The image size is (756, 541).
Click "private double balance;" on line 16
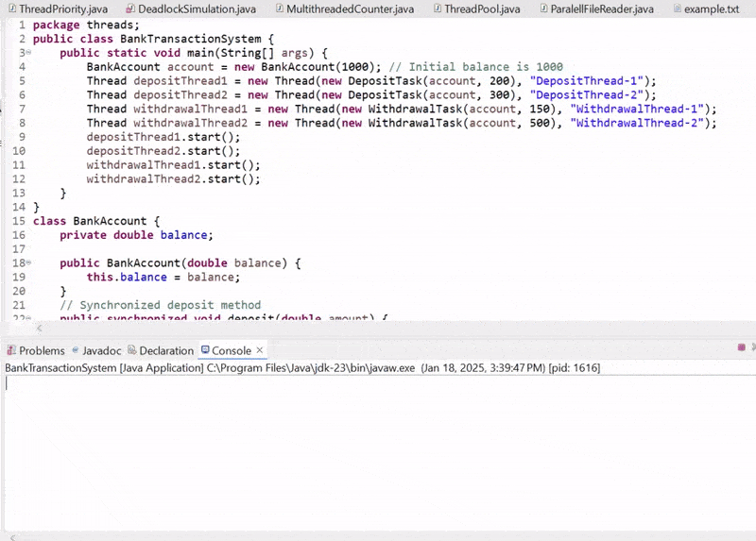coord(136,235)
